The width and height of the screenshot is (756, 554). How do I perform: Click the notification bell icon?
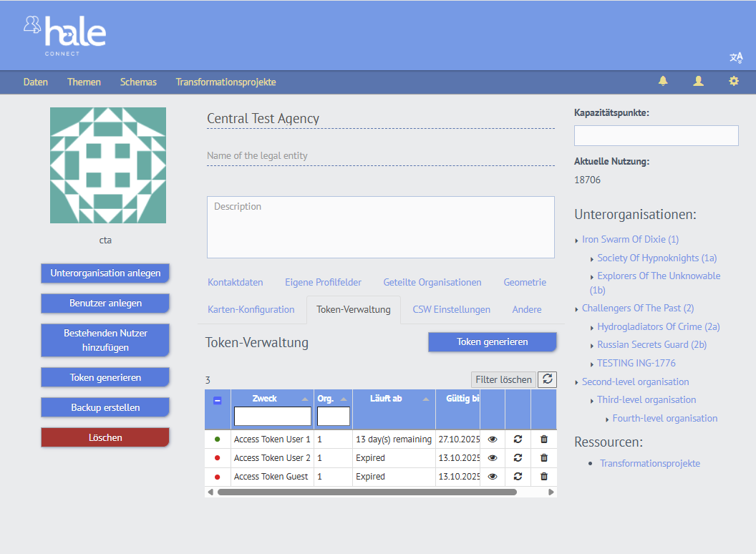663,82
